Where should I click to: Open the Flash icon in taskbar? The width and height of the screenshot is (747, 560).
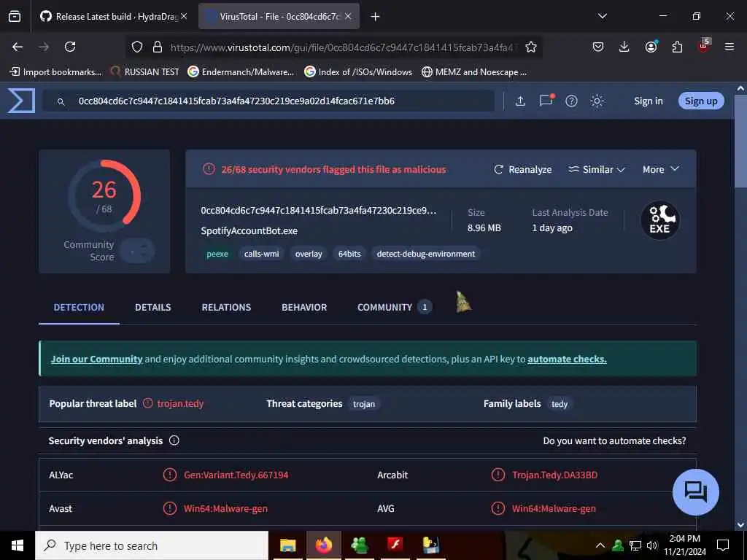(395, 545)
